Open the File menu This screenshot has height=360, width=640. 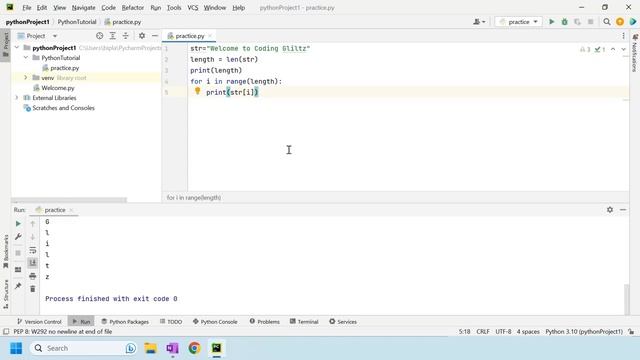pos(27,7)
